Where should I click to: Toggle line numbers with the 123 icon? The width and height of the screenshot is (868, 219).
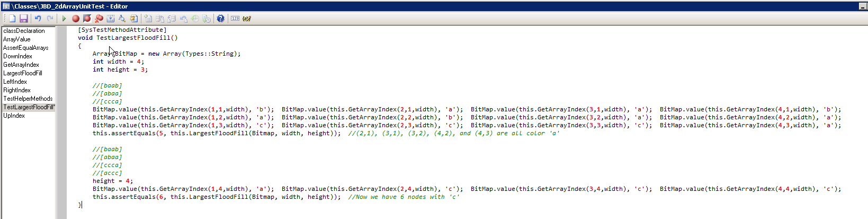point(235,19)
